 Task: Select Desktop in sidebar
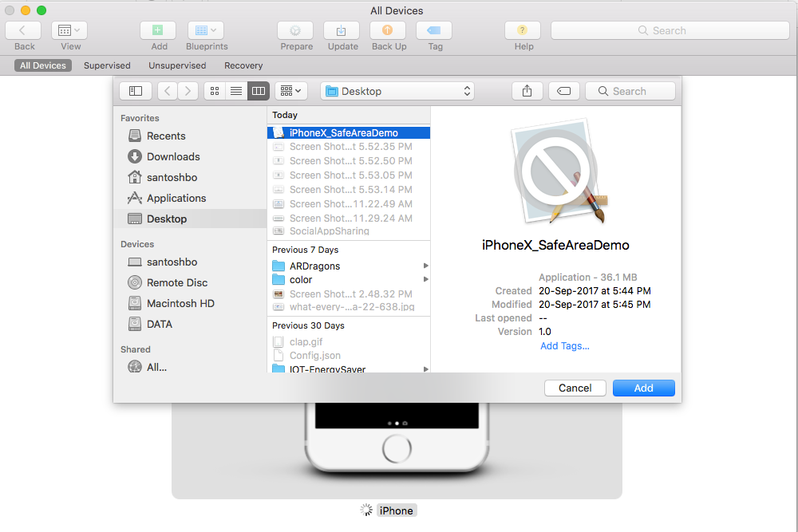(x=191, y=219)
